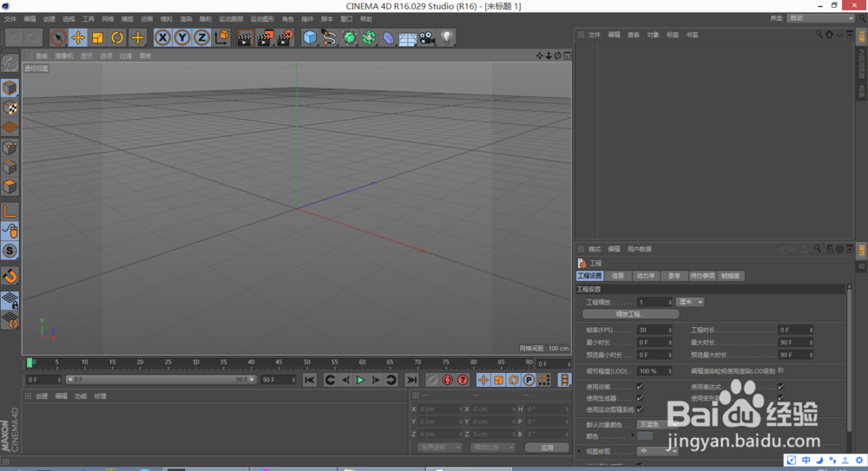This screenshot has height=471, width=868.
Task: Open the 界面 layout dropdown
Action: click(x=821, y=18)
